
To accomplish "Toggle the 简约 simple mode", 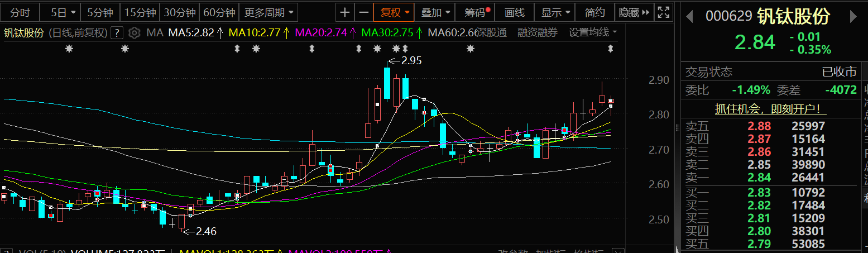I will [594, 12].
